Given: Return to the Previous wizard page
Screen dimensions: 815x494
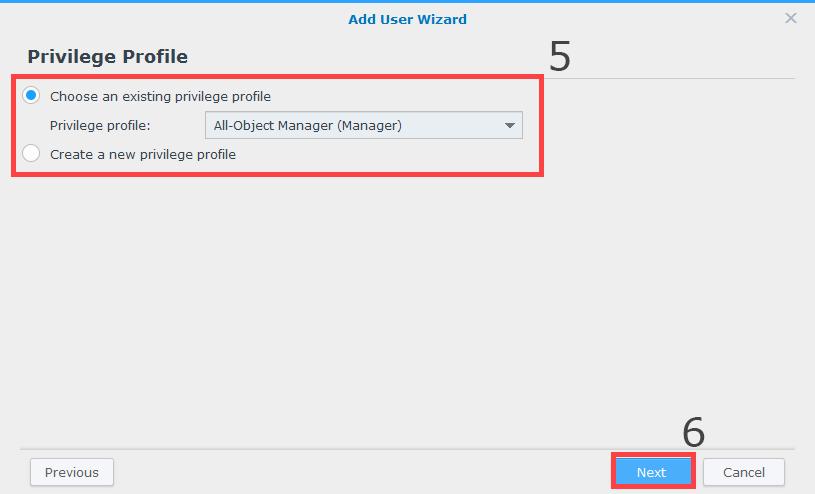Looking at the screenshot, I should coord(72,472).
